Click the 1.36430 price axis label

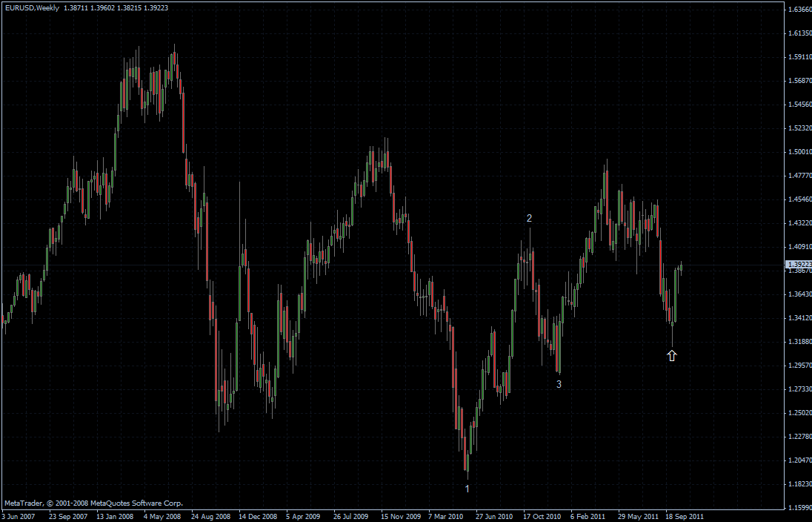tap(800, 294)
